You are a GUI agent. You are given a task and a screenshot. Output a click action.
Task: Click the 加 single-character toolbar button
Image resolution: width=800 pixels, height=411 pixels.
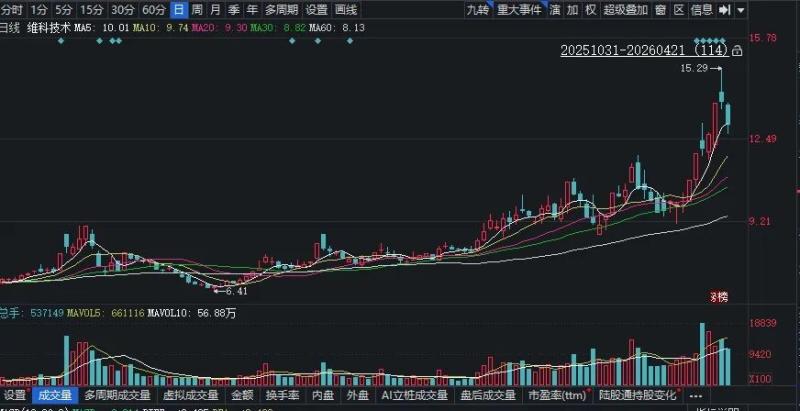coord(572,10)
